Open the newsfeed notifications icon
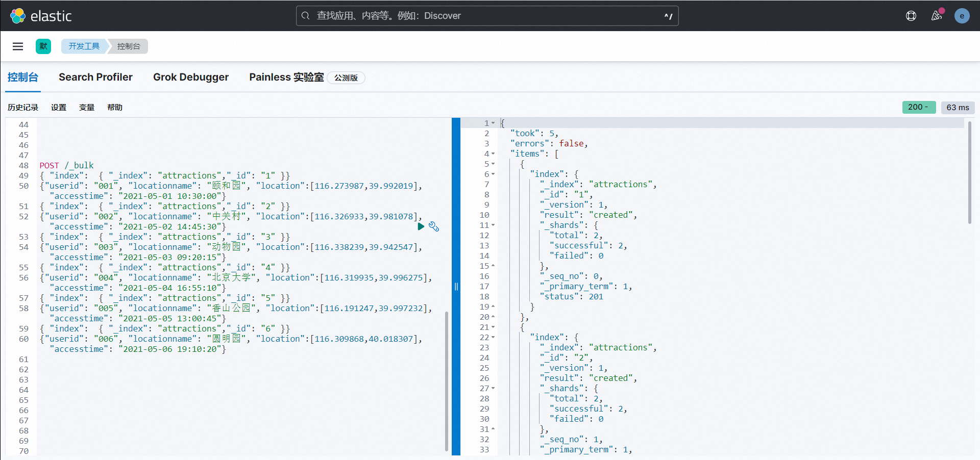Viewport: 980px width, 460px height. point(937,16)
